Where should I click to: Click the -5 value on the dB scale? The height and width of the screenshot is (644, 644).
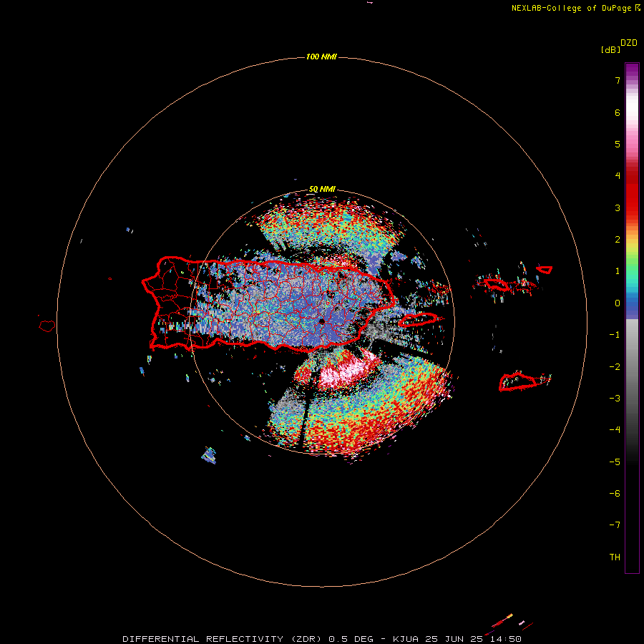(615, 462)
